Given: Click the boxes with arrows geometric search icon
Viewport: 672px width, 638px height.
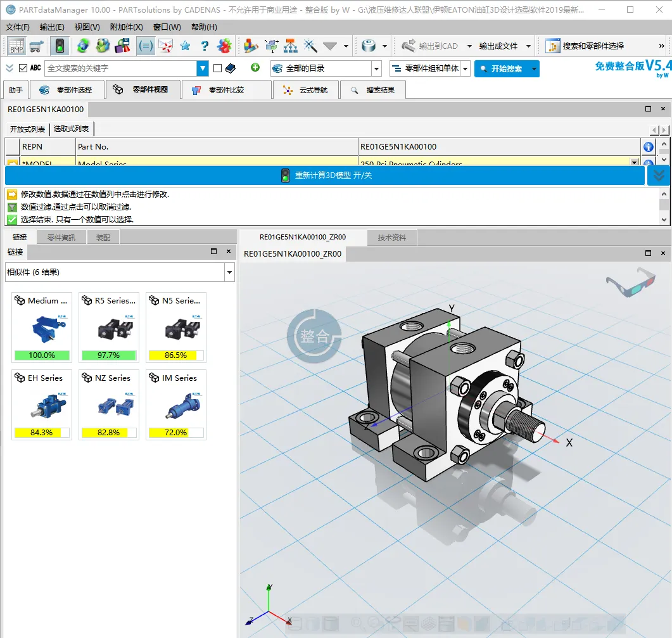Looking at the screenshot, I should [x=271, y=46].
